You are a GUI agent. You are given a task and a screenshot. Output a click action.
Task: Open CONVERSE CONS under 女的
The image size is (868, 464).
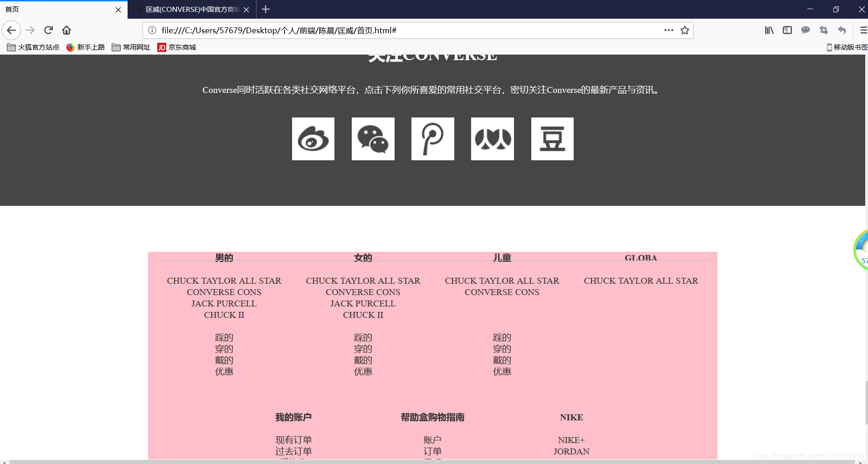pyautogui.click(x=363, y=292)
